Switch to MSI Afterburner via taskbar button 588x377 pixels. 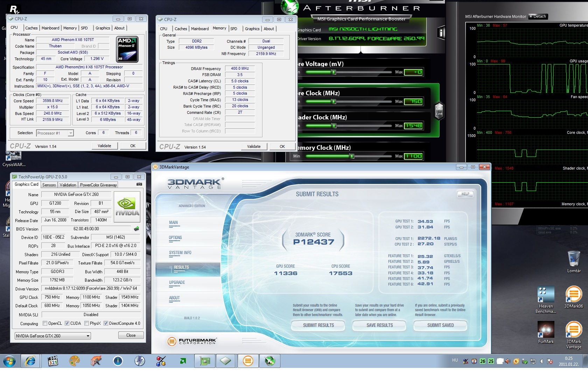coord(270,361)
